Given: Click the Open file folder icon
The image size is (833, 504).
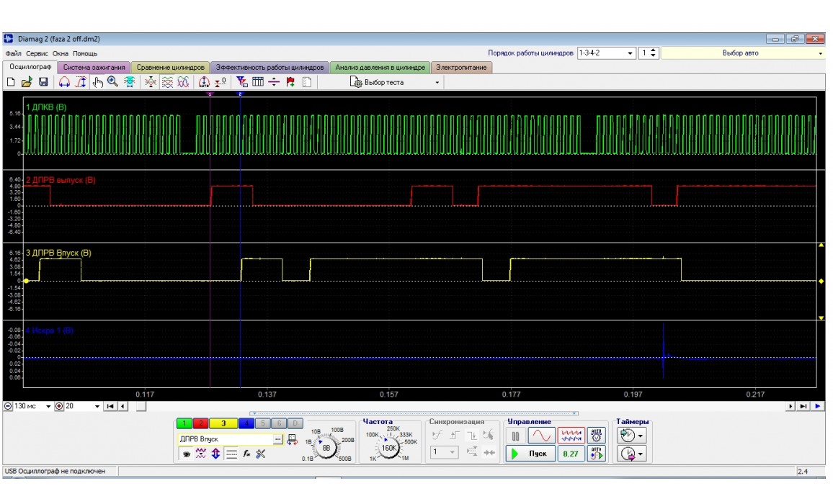Looking at the screenshot, I should [26, 82].
